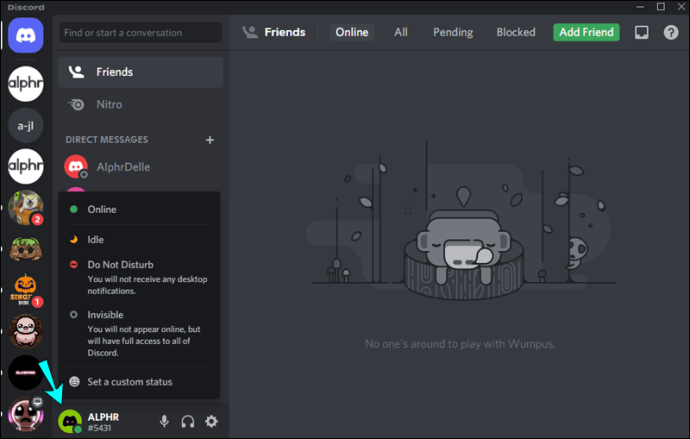Open the first alphr server icon

point(26,84)
